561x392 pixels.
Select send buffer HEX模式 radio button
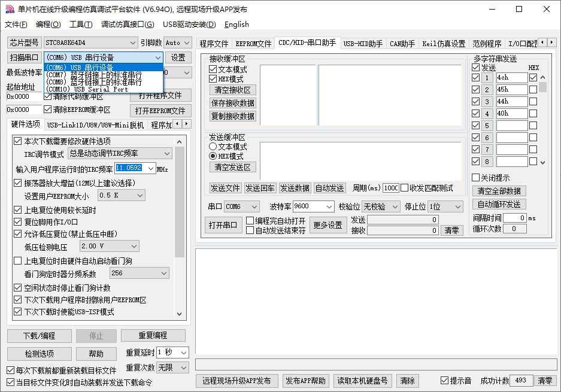pos(213,156)
